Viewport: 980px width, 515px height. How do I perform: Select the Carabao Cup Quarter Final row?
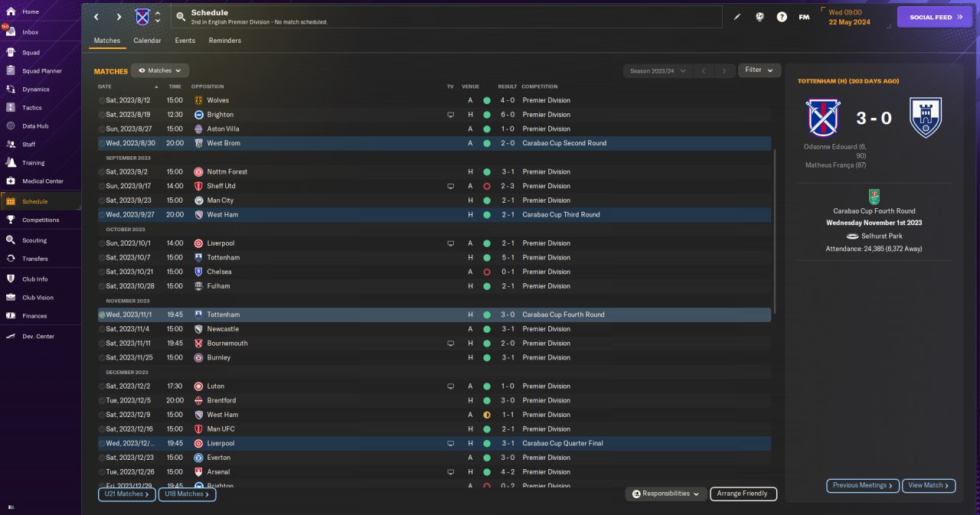coord(434,443)
